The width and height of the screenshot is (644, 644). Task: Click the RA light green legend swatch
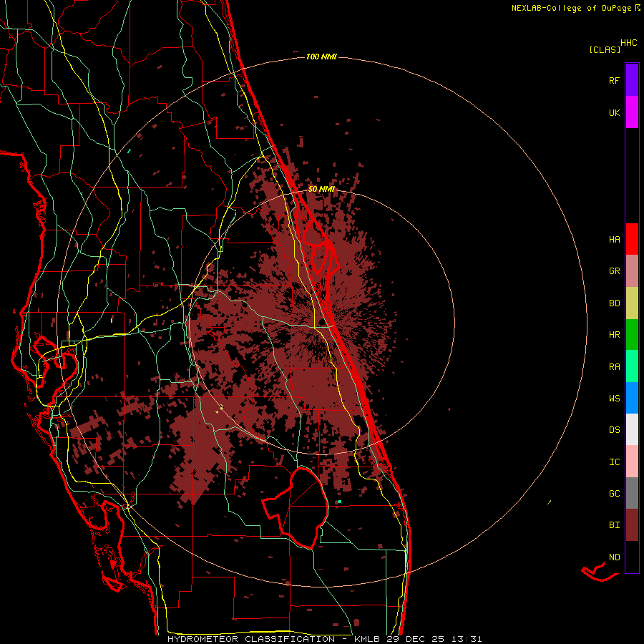point(632,366)
